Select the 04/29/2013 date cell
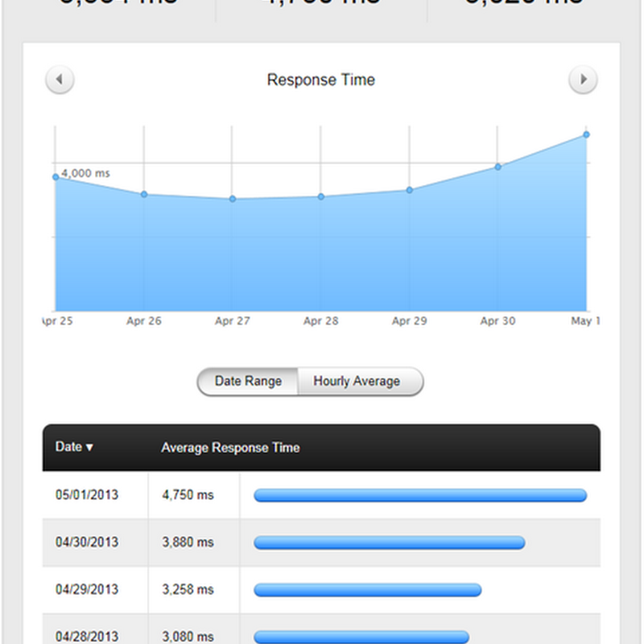Viewport: 644px width, 644px height. [87, 589]
